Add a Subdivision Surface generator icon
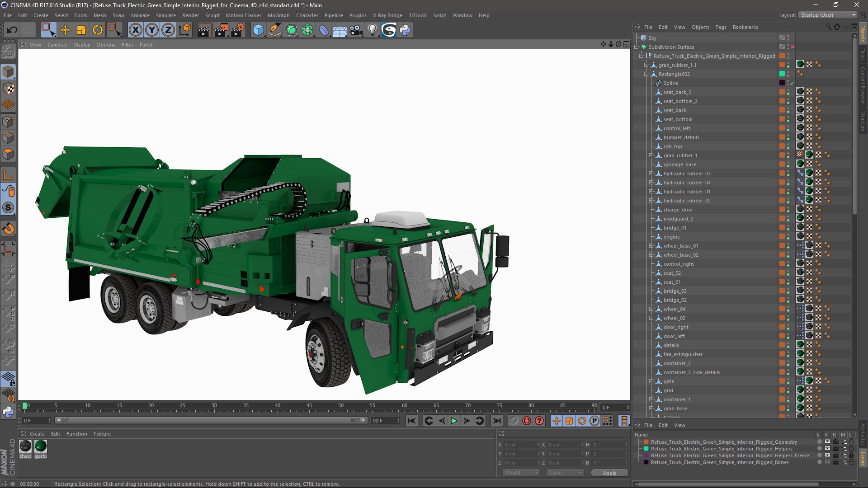This screenshot has height=488, width=868. (291, 30)
